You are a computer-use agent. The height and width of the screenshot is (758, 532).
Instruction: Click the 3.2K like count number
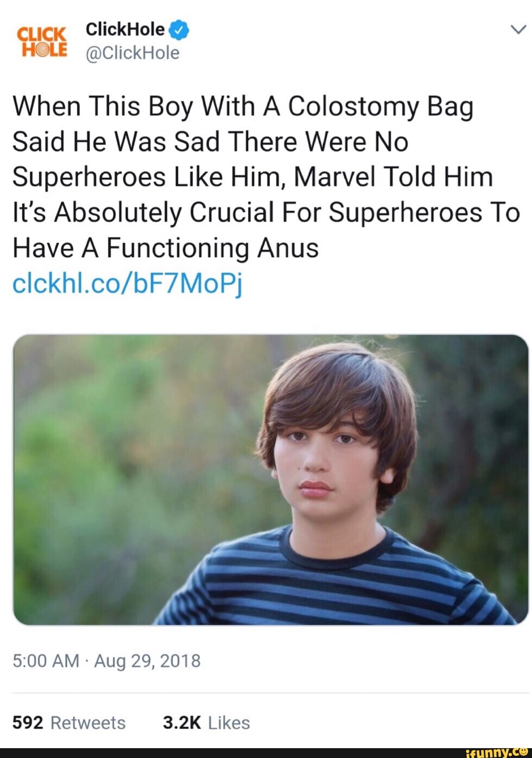[x=182, y=723]
